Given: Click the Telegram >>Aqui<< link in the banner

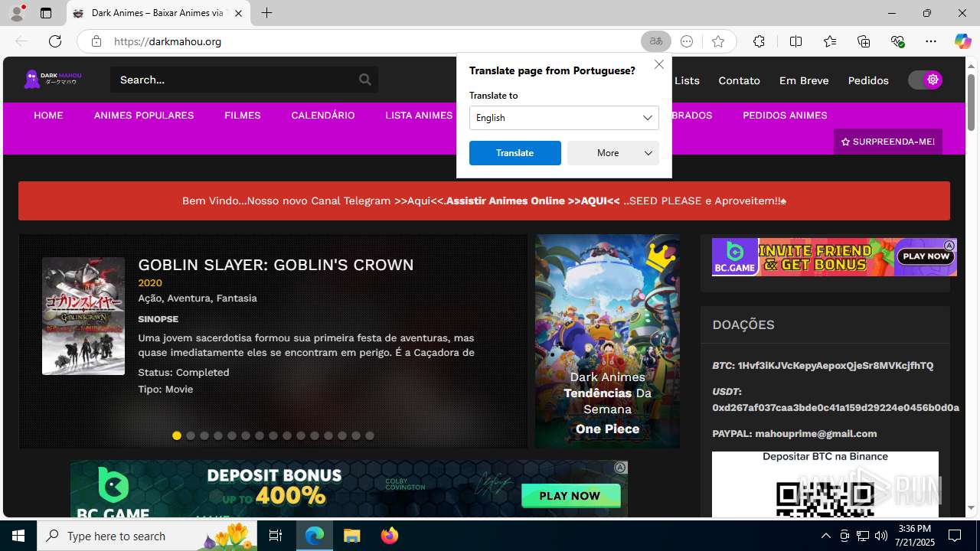Looking at the screenshot, I should [x=419, y=201].
